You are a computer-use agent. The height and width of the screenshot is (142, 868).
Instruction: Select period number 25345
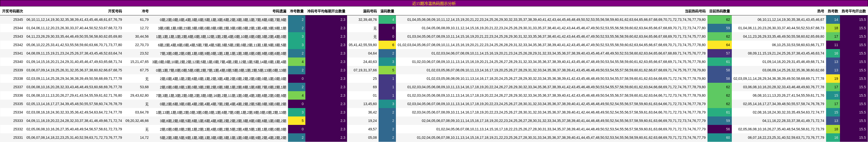pos(18,20)
